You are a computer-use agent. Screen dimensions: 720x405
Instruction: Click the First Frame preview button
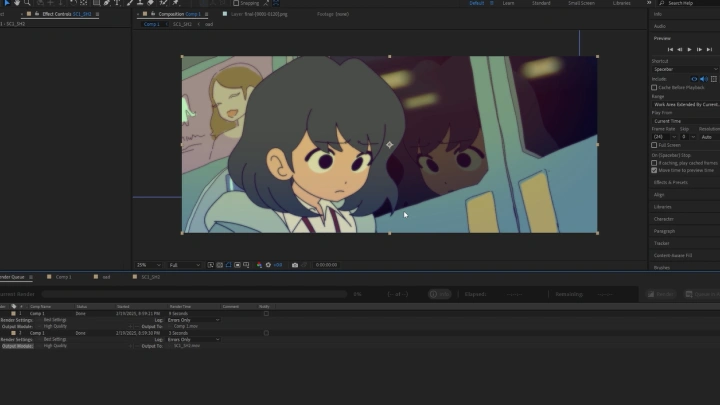tap(670, 50)
